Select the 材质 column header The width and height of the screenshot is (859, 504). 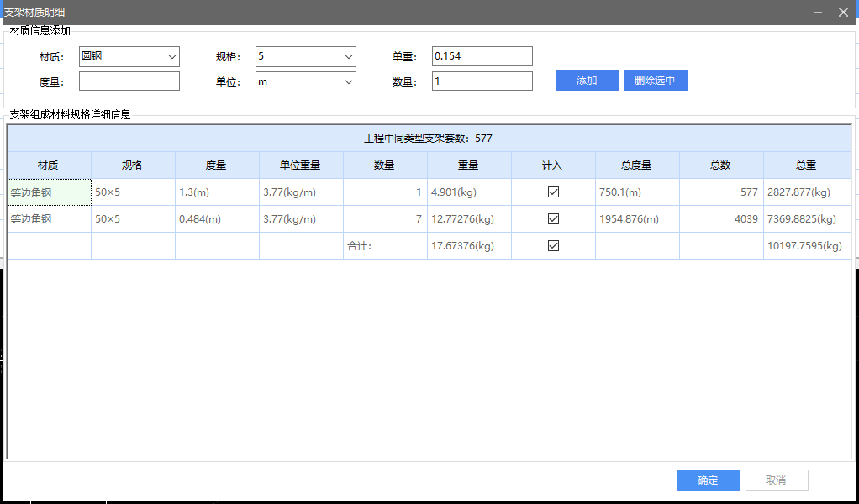point(49,165)
